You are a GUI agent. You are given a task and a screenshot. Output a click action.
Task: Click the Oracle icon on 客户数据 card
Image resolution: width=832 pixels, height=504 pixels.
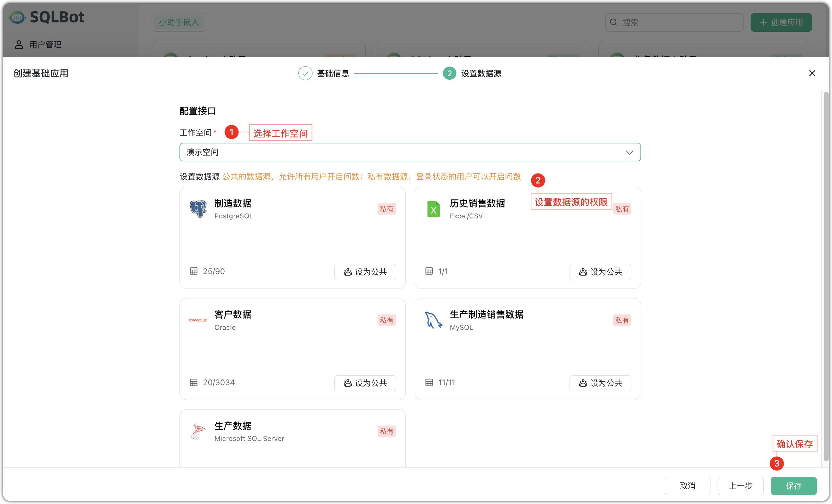(198, 320)
